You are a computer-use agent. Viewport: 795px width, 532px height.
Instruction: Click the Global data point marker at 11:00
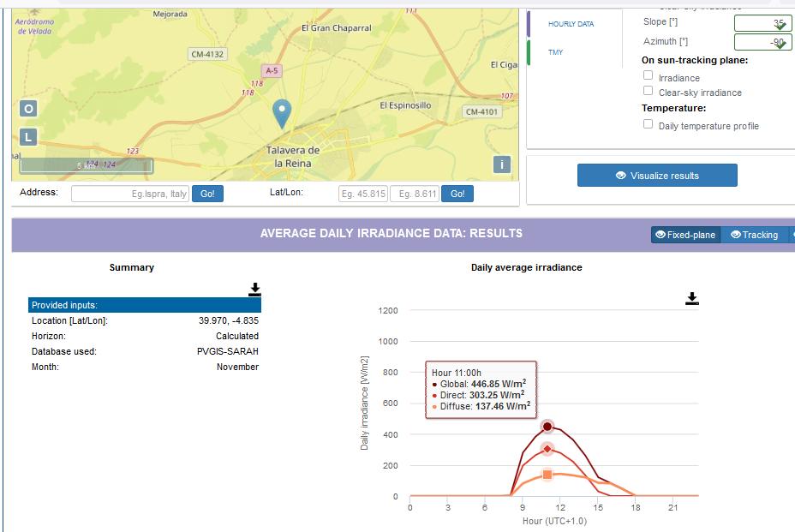point(547,427)
